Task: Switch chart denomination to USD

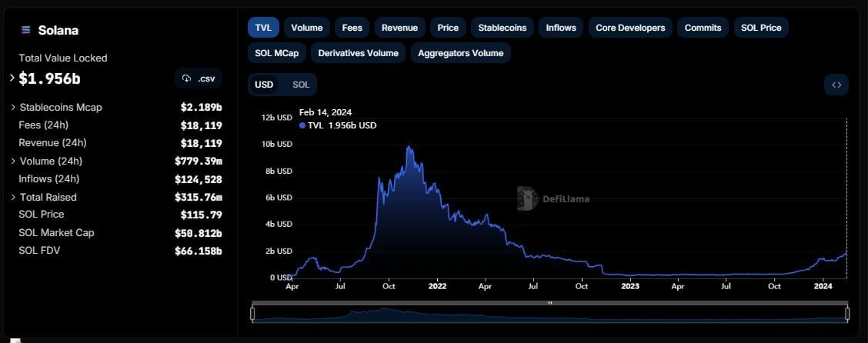Action: coord(264,85)
